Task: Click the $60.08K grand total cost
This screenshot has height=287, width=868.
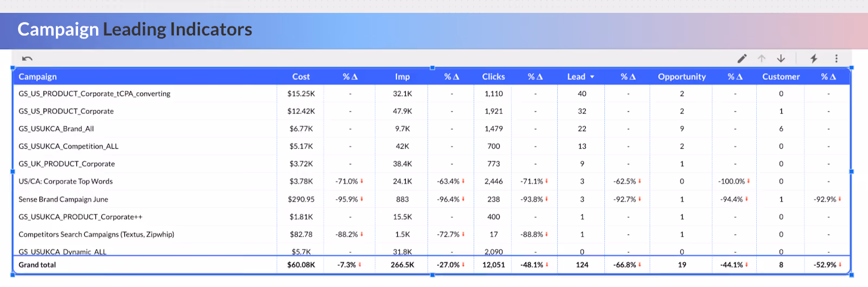Action: [301, 265]
